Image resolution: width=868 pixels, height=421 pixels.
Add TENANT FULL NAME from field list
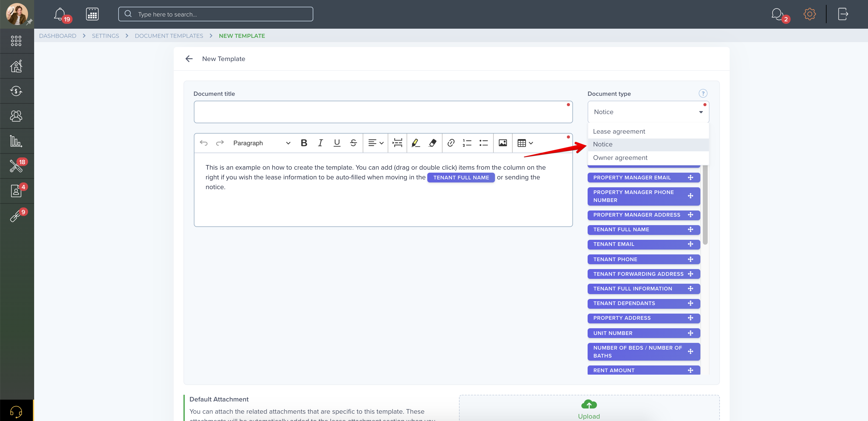[x=644, y=230]
